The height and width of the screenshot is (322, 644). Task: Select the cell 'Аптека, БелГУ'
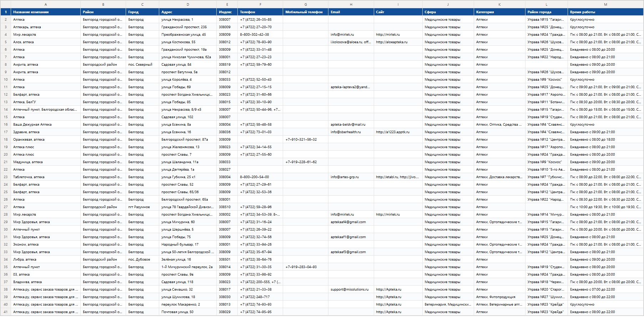coord(46,102)
